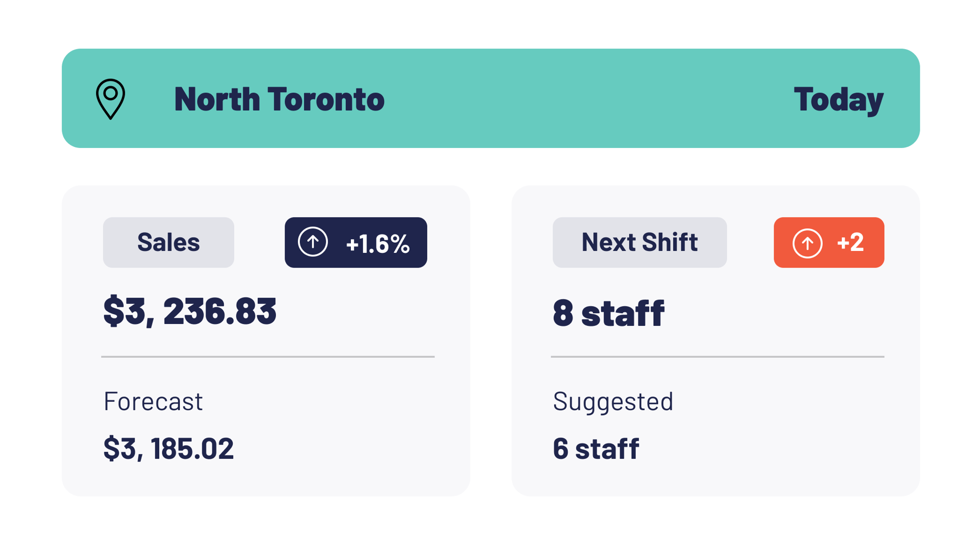Select the 6 staff suggested value
The width and height of the screenshot is (980, 545).
point(596,448)
